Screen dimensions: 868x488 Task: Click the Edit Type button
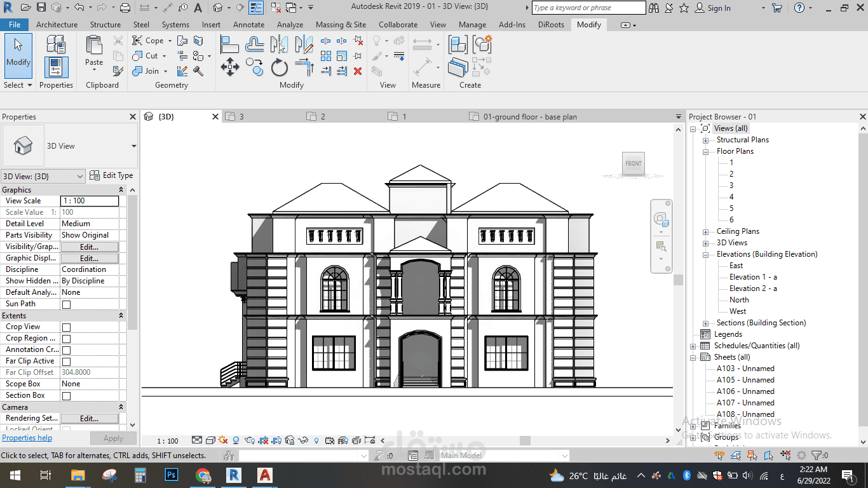click(112, 175)
